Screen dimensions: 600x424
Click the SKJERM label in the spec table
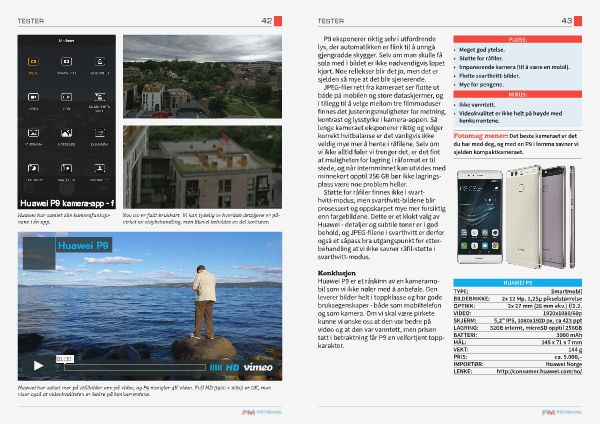click(465, 320)
